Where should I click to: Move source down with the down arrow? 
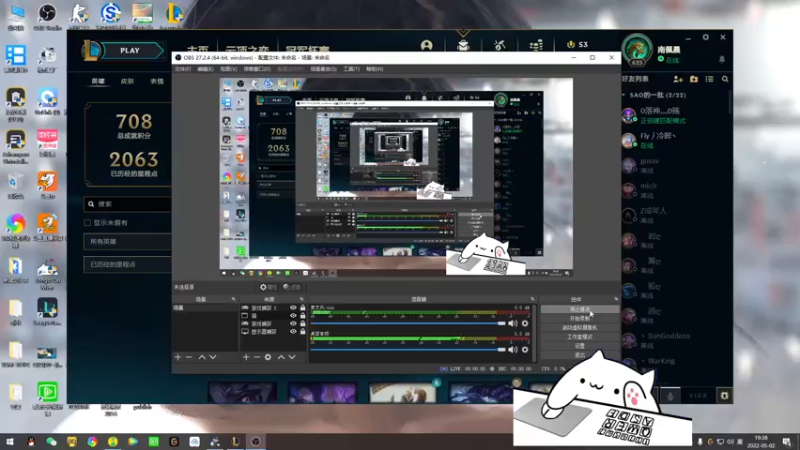coord(292,357)
